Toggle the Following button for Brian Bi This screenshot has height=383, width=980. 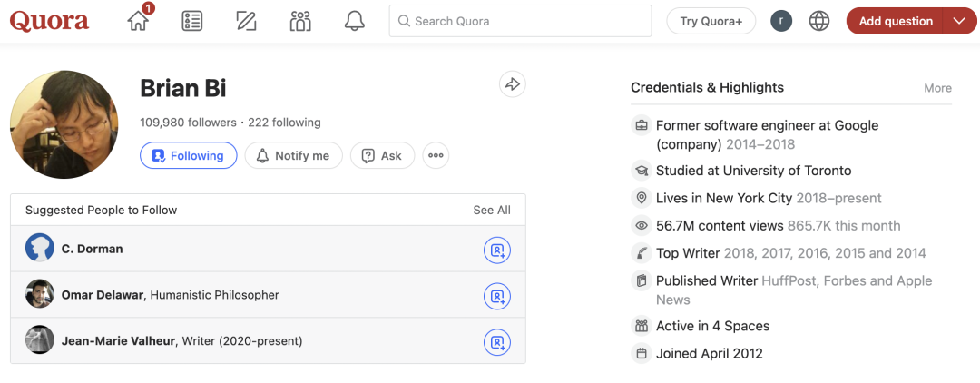point(188,155)
